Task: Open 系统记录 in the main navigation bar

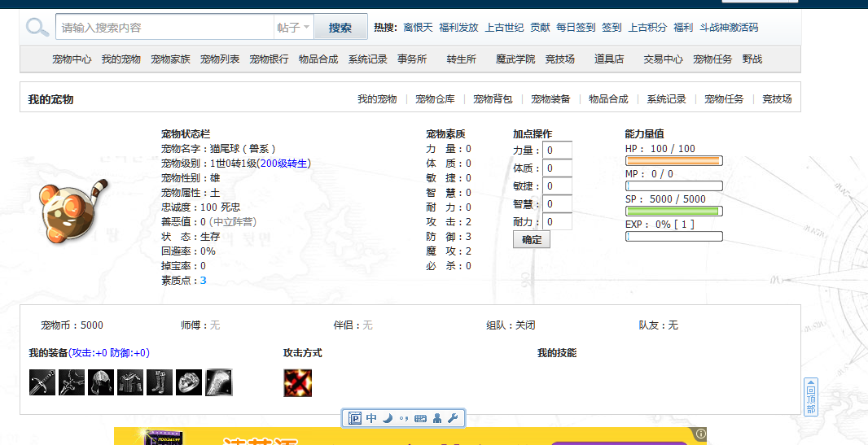Action: pos(367,59)
